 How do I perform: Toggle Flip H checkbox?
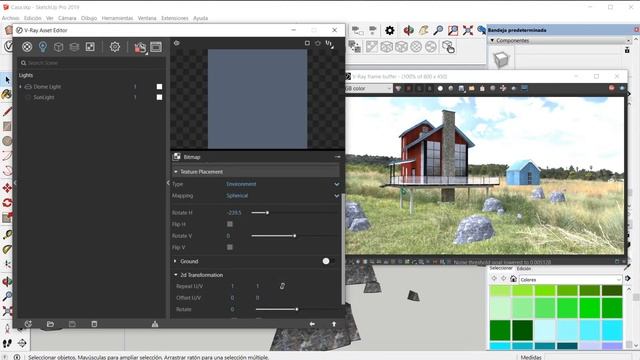pyautogui.click(x=230, y=224)
